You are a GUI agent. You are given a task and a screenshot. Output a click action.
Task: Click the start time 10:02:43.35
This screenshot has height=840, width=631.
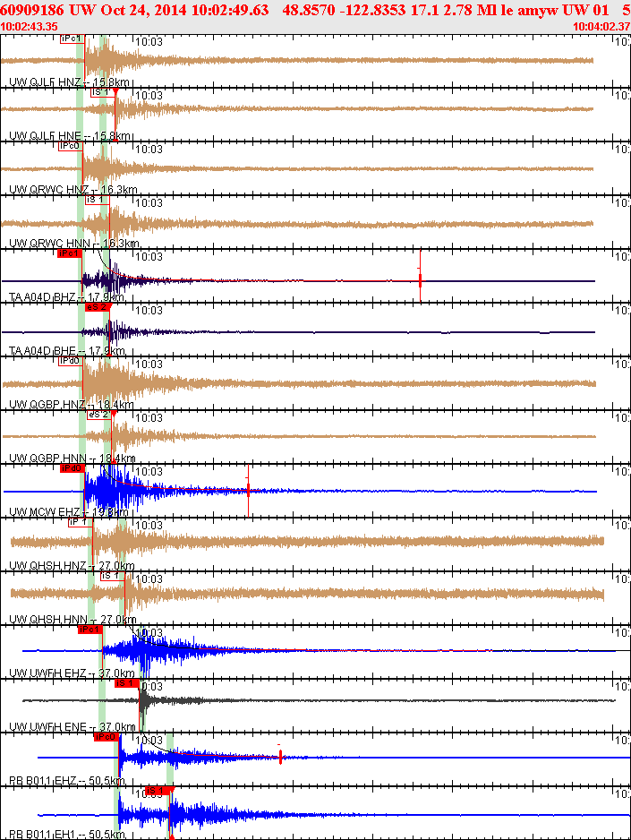(x=29, y=26)
